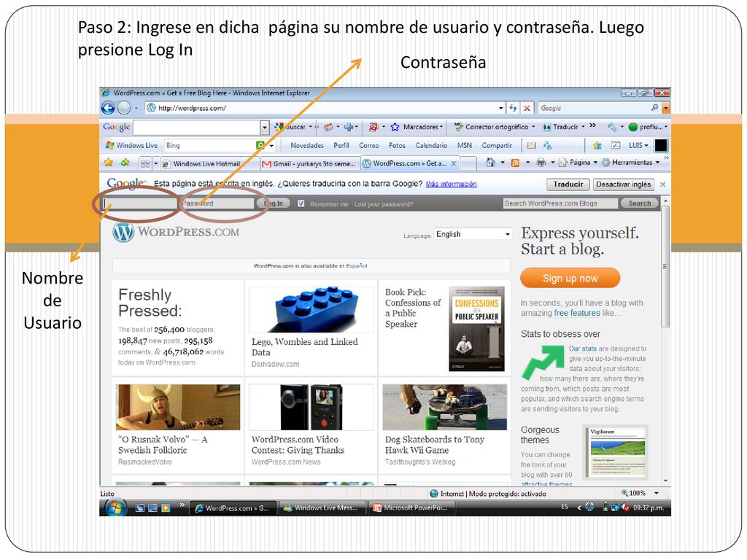Click the Traducir button in translate bar
Image resolution: width=747 pixels, height=560 pixels.
568,184
